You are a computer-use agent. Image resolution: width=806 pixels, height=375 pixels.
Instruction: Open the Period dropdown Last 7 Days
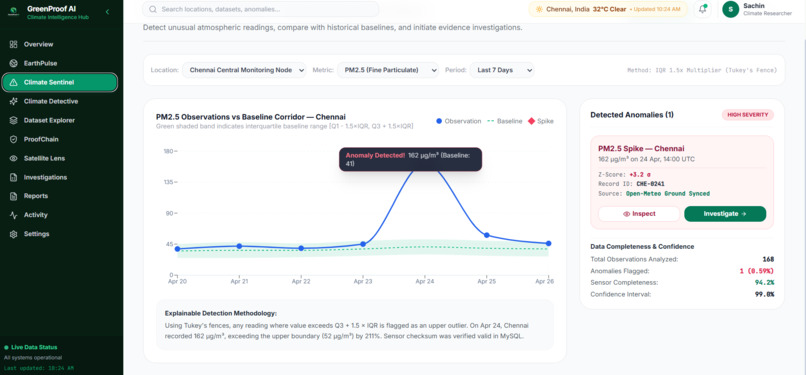coord(502,70)
